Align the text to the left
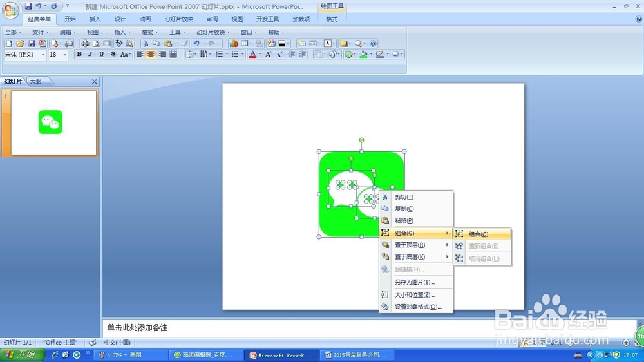644x362 pixels. [x=140, y=54]
